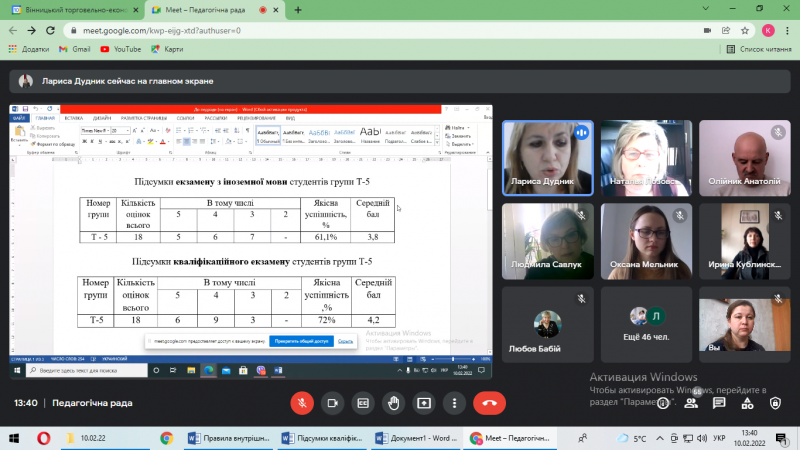
Task: Click Скрыть link in shared screen bar
Action: point(345,341)
